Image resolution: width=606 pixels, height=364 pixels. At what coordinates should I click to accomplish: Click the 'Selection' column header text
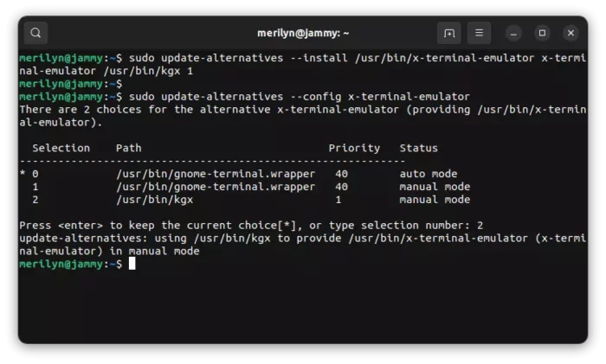click(61, 148)
